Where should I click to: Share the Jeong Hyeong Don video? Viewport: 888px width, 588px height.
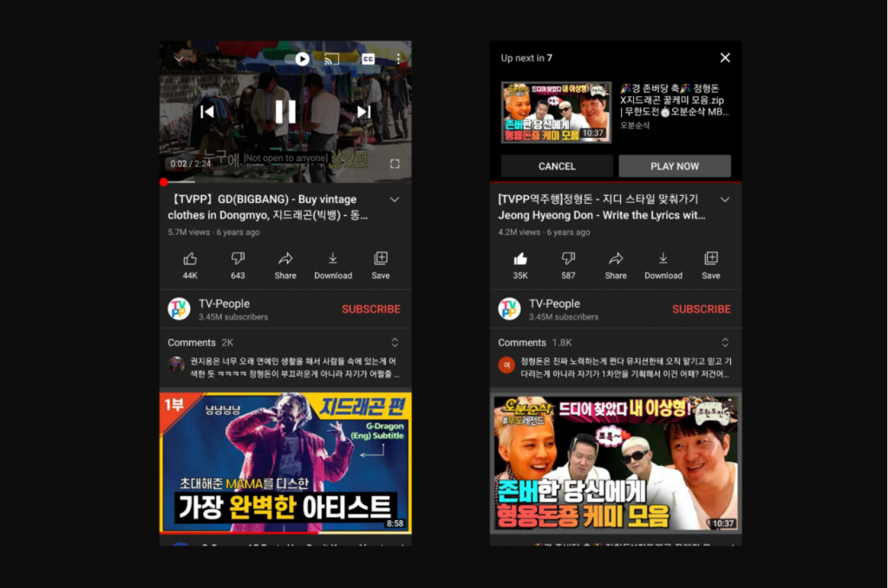pyautogui.click(x=616, y=265)
